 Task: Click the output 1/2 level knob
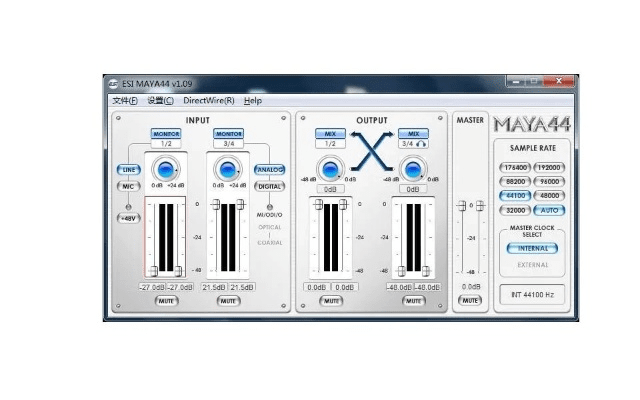(x=329, y=169)
